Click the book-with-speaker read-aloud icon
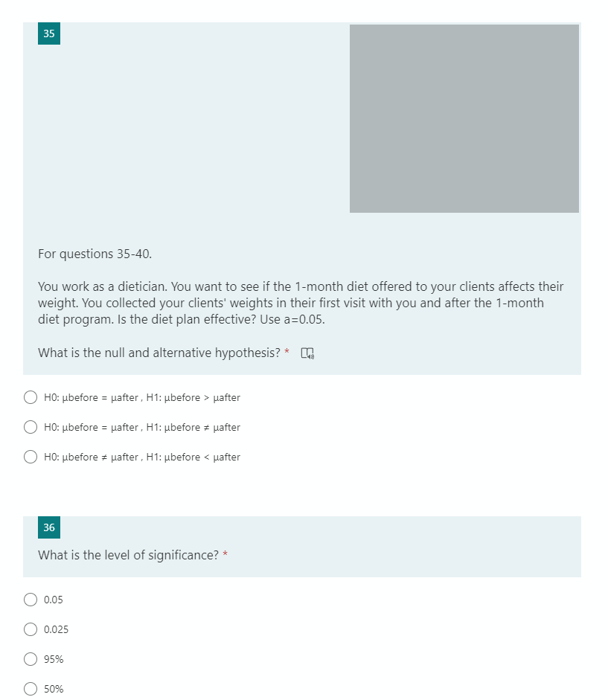The height and width of the screenshot is (700, 608). coord(307,353)
